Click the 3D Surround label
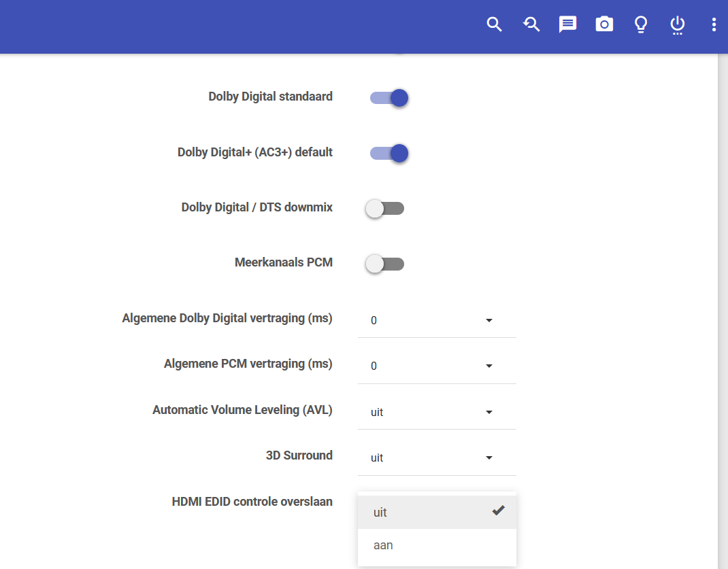 299,455
